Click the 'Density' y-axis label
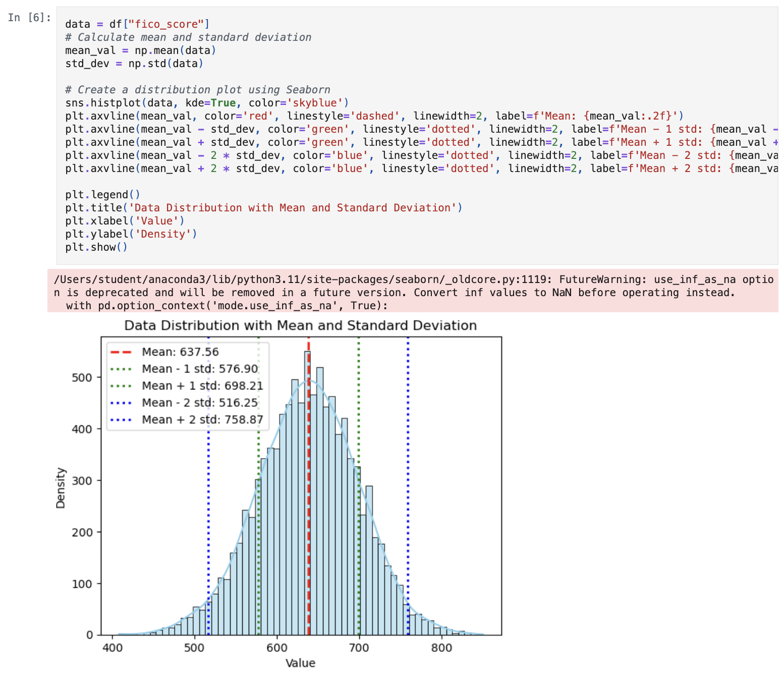The width and height of the screenshot is (784, 676). pos(61,488)
